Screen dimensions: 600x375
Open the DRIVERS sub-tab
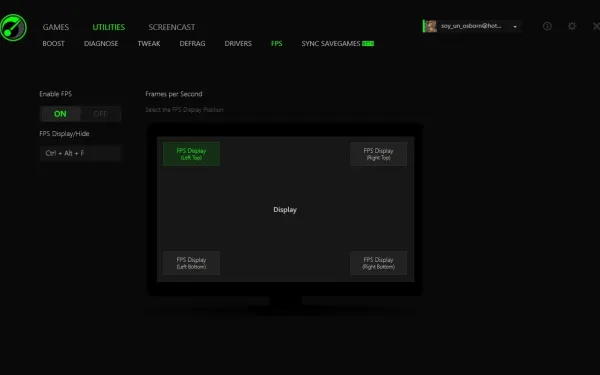pyautogui.click(x=238, y=44)
